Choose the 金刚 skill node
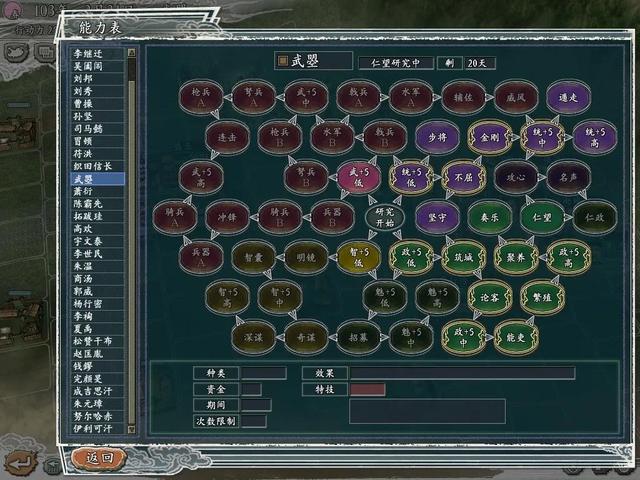This screenshot has height=480, width=640. 490,138
